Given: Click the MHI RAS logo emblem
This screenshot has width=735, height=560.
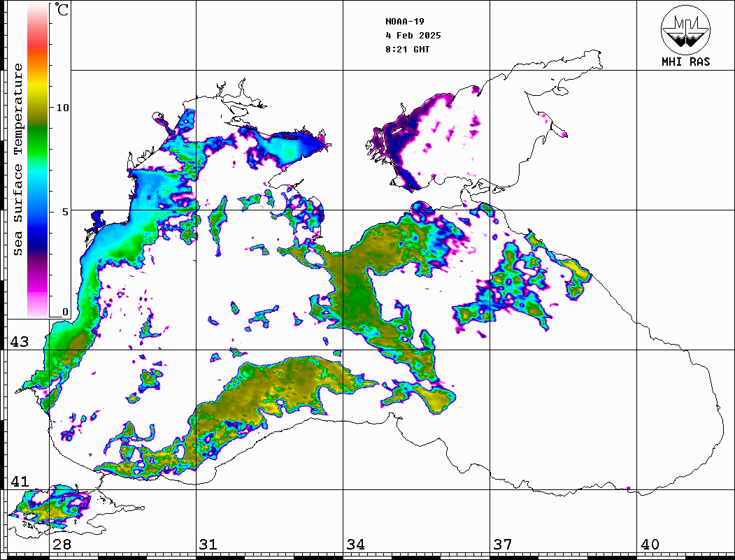Looking at the screenshot, I should (x=685, y=29).
